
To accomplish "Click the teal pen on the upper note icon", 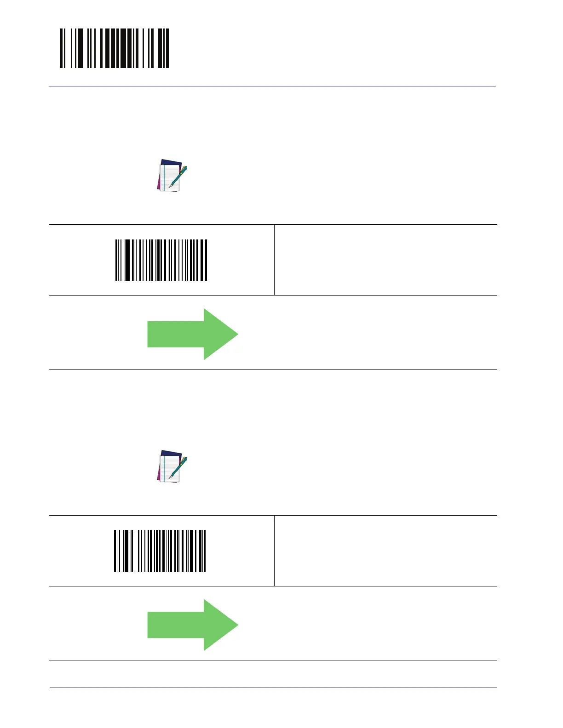I will [178, 177].
